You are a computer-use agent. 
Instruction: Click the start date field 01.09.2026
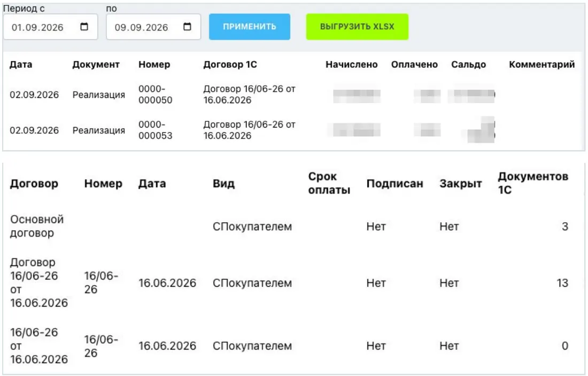click(x=51, y=27)
